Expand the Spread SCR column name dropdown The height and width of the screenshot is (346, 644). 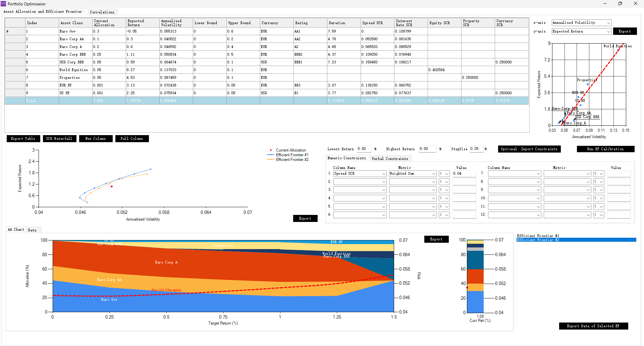coord(383,174)
